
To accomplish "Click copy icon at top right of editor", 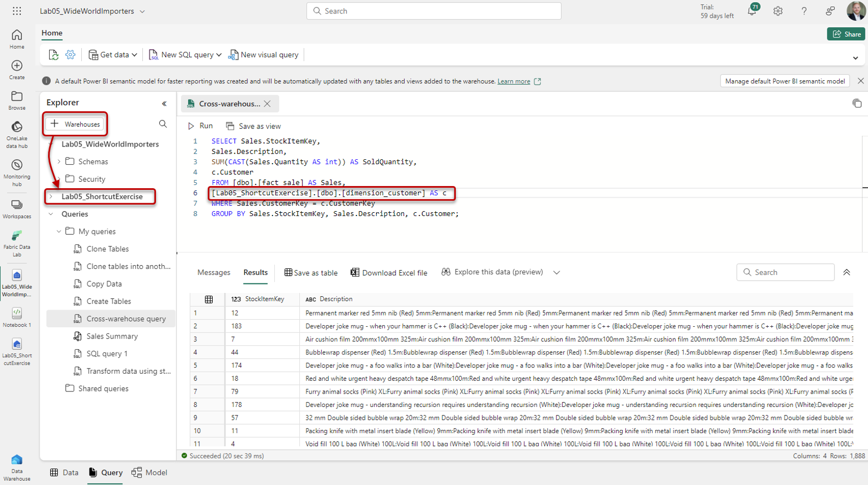I will coord(857,103).
